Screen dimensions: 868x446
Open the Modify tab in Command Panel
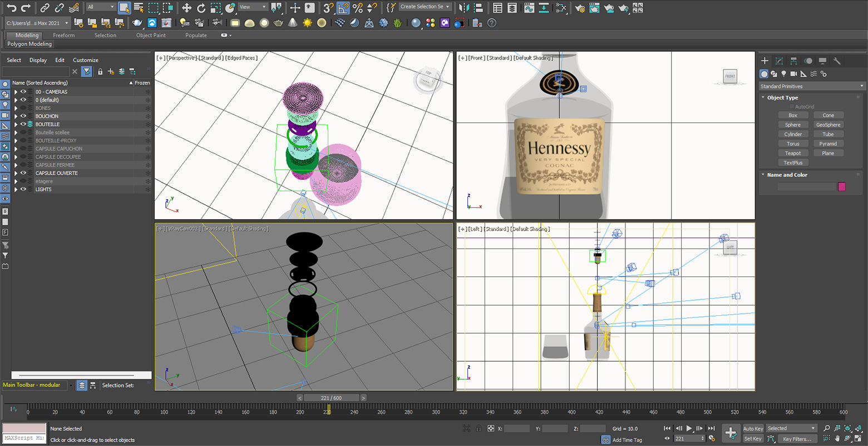[779, 61]
